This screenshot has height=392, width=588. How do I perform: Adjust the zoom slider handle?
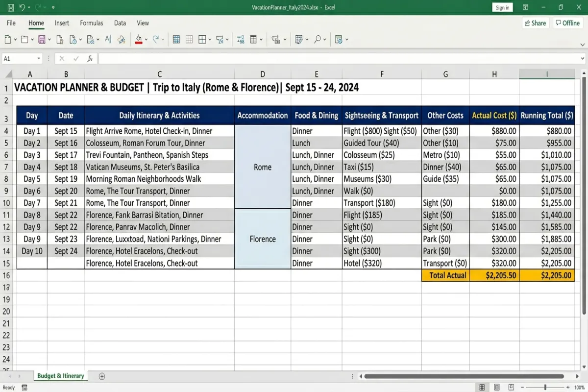point(545,387)
